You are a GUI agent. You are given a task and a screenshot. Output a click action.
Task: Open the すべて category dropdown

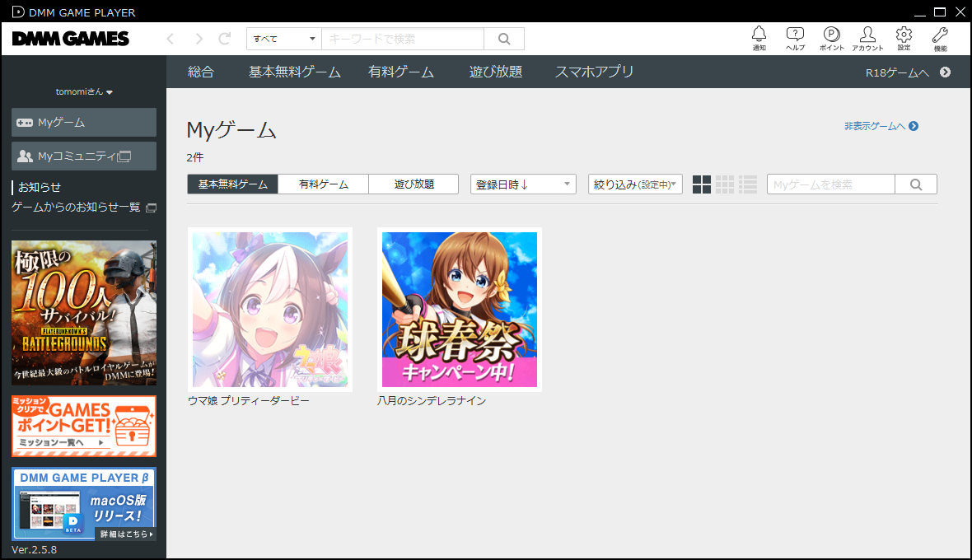(284, 39)
